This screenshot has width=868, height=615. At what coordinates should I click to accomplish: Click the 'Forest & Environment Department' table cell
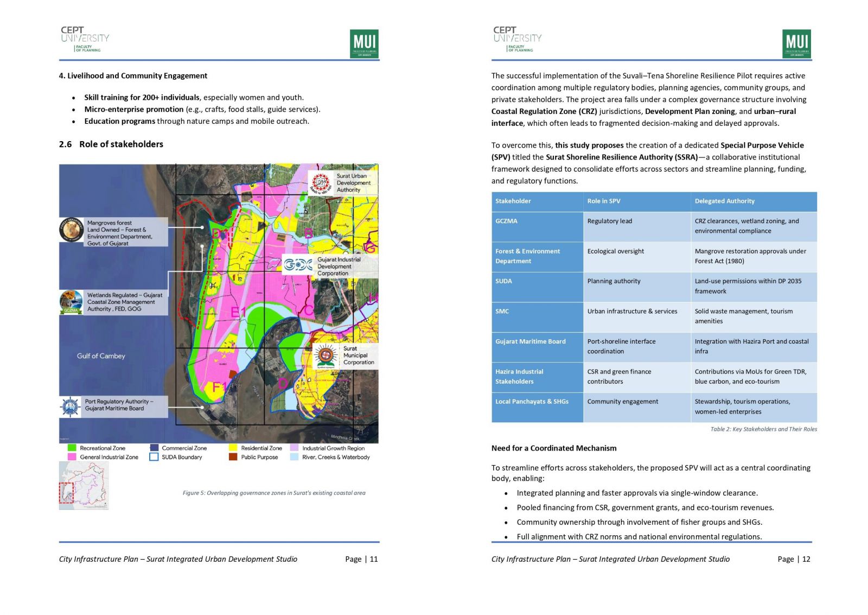tap(537, 257)
